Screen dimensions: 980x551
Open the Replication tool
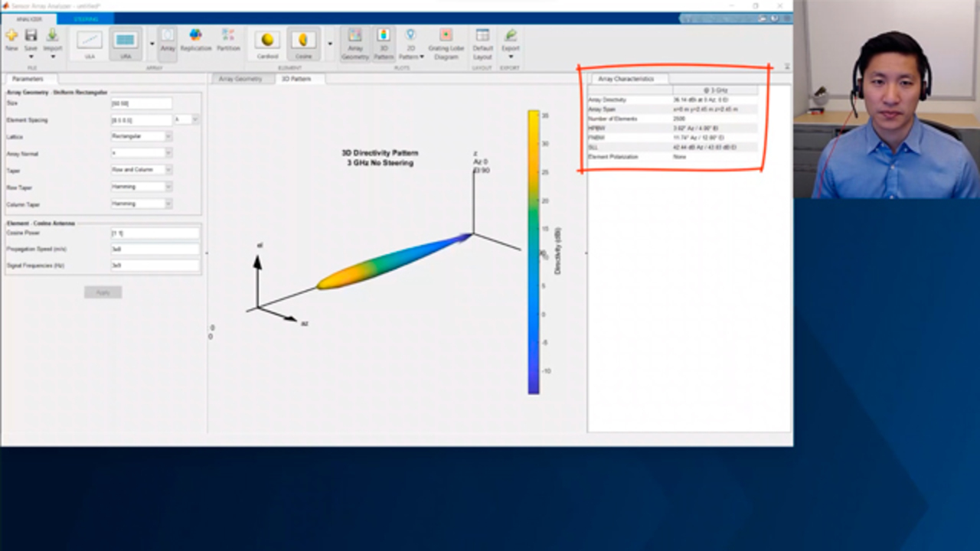click(196, 41)
